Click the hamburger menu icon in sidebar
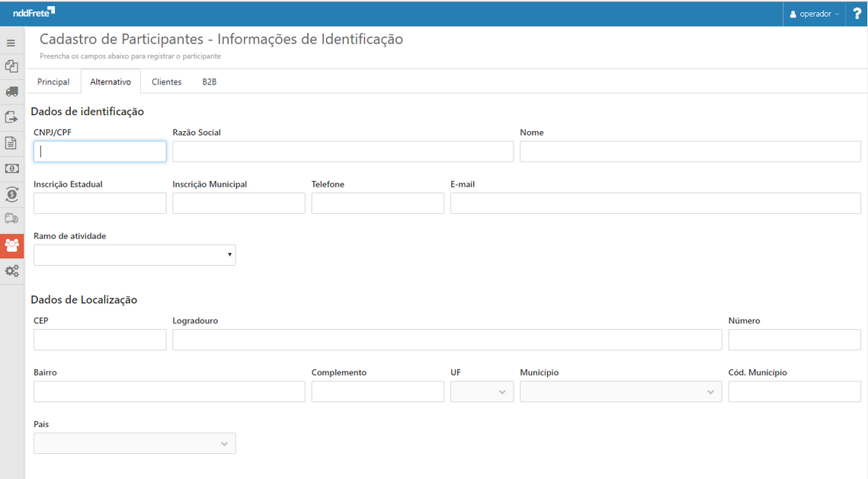The width and height of the screenshot is (868, 479). click(x=11, y=43)
